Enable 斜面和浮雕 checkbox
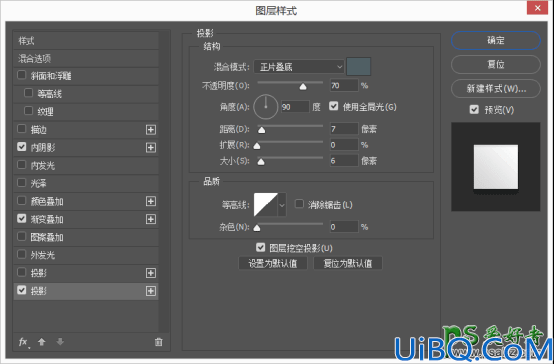 point(22,75)
